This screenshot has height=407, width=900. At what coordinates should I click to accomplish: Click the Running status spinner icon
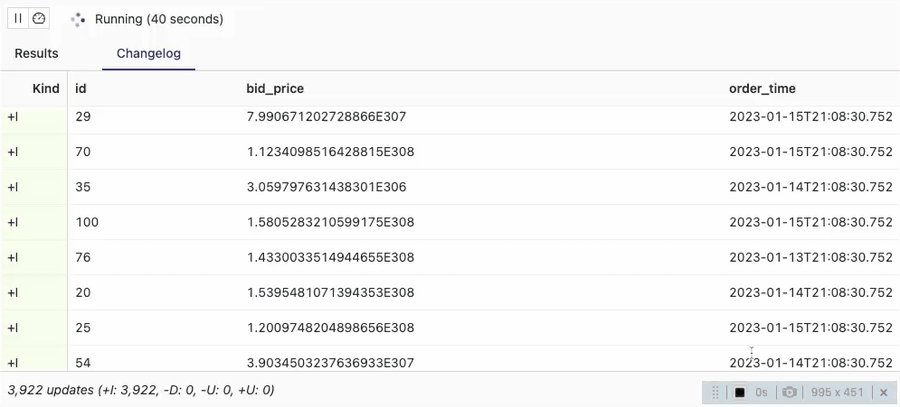(77, 20)
